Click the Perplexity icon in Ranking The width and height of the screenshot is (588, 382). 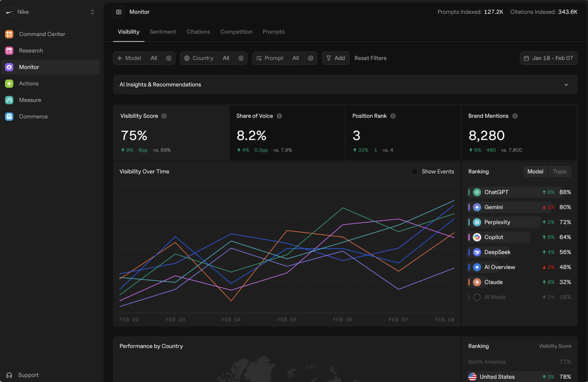(x=477, y=222)
